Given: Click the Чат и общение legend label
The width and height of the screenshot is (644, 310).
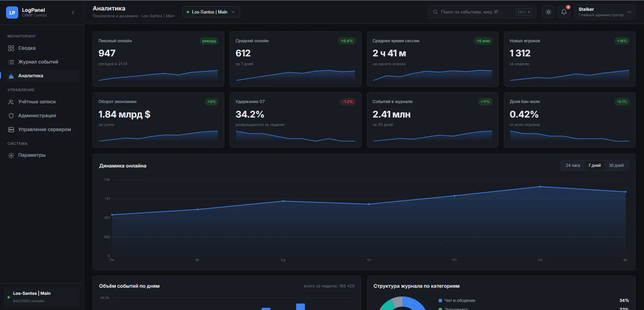Looking at the screenshot, I should 460,301.
